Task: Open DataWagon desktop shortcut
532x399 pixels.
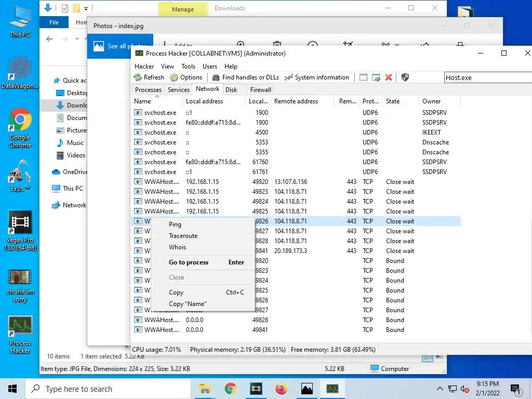Action: (20, 73)
